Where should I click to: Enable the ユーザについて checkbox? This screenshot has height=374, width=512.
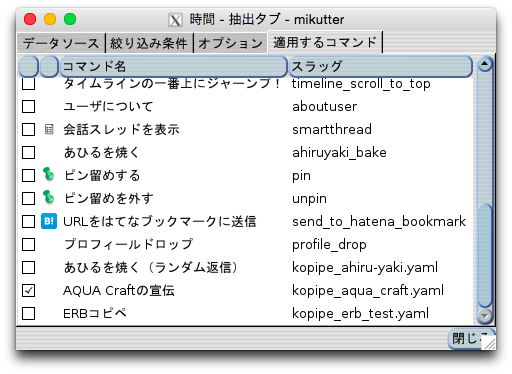(x=28, y=107)
